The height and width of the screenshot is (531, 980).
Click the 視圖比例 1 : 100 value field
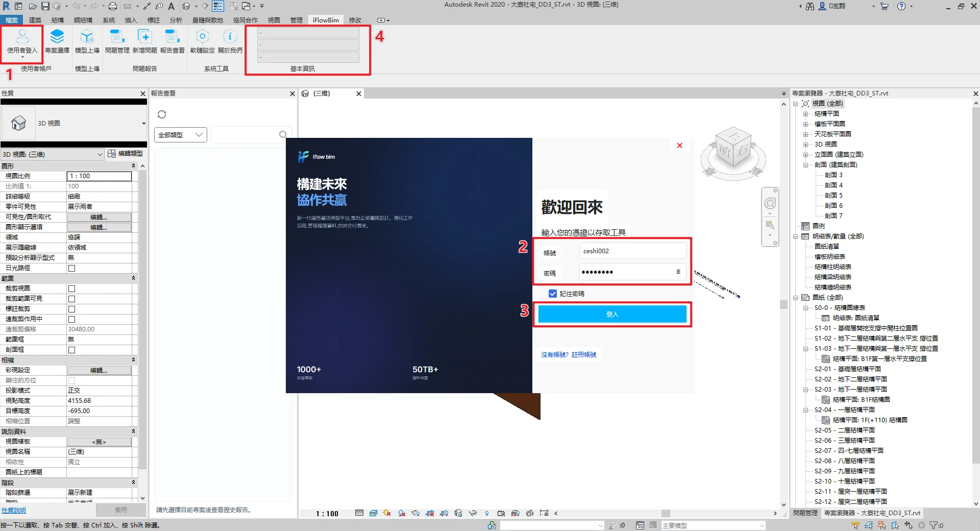tap(99, 176)
